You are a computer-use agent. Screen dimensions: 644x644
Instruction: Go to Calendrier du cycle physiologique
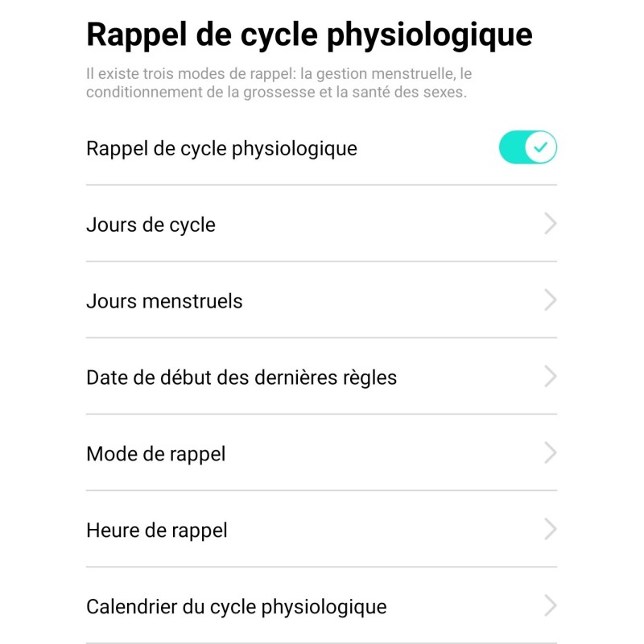point(237,607)
